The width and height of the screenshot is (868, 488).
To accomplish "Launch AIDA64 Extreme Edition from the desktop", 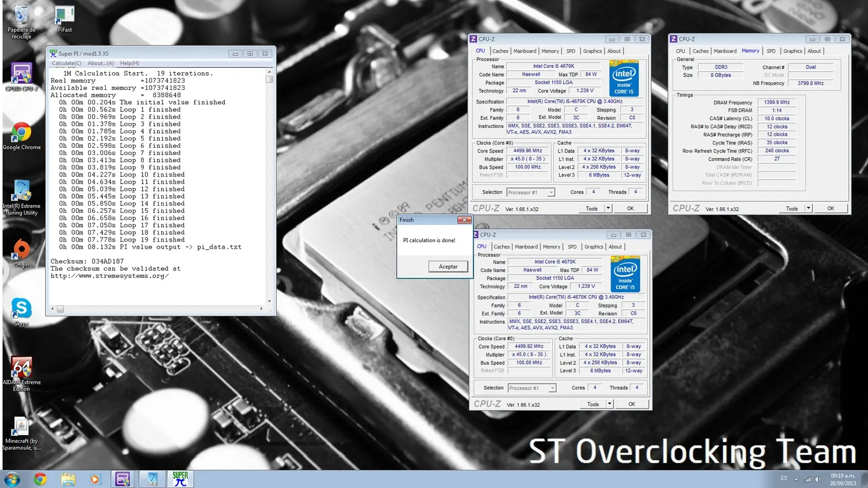I will coord(21,374).
